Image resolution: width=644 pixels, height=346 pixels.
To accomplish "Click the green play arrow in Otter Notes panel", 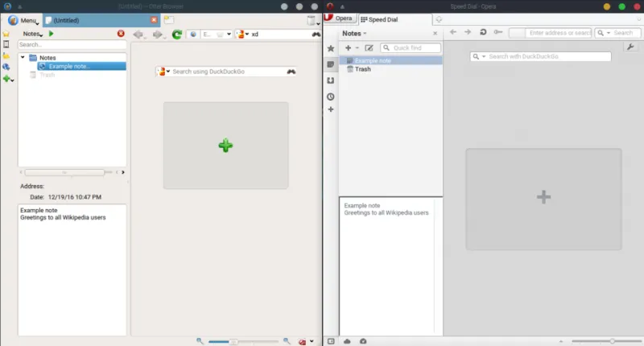I will 51,34.
